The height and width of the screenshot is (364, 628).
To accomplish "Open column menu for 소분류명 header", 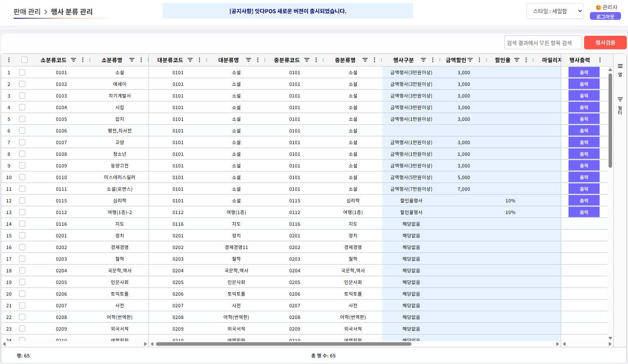I will pyautogui.click(x=141, y=60).
